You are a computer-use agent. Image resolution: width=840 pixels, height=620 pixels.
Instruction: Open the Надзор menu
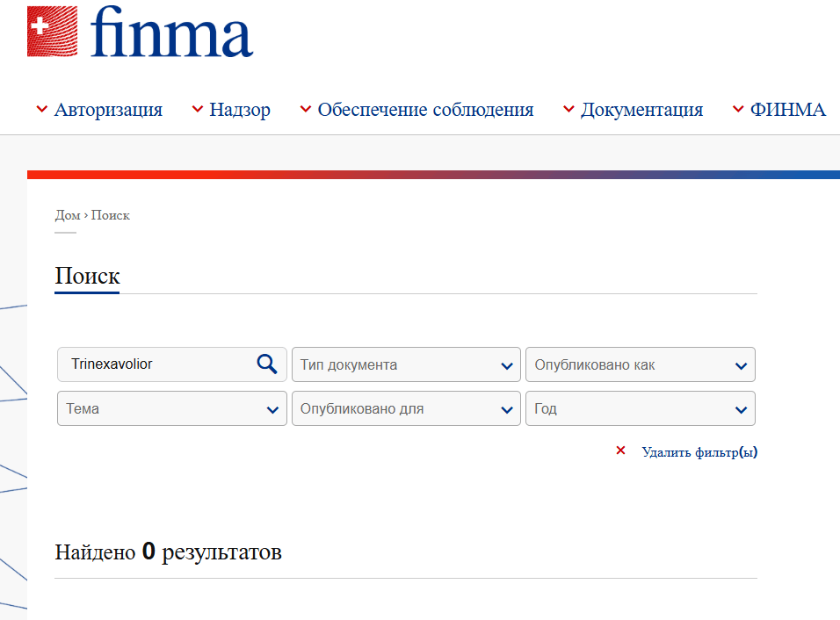pos(239,109)
